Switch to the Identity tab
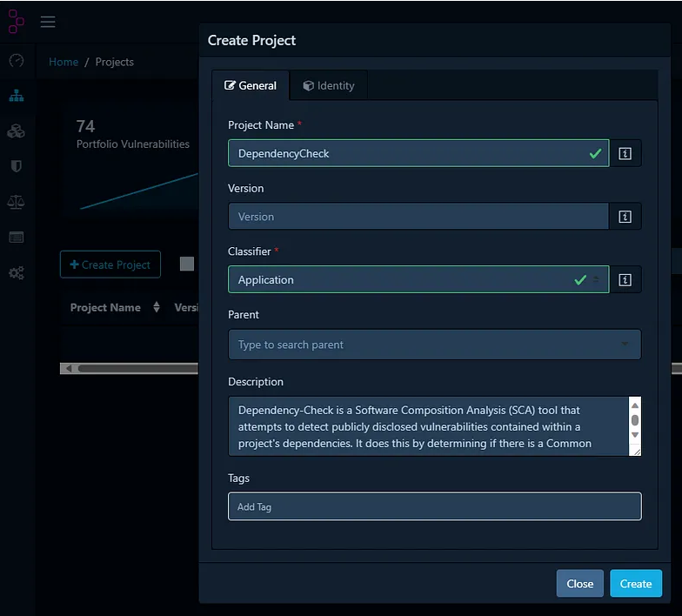 [329, 85]
